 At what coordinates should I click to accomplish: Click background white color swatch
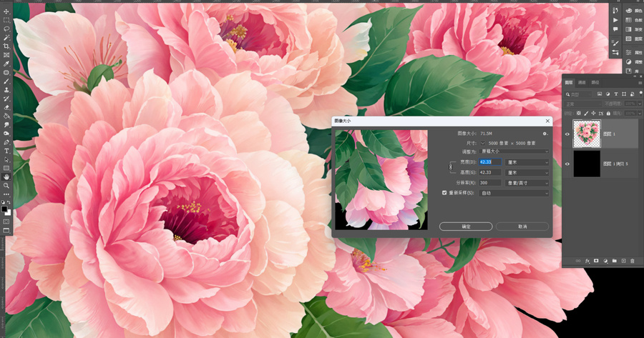point(8,213)
